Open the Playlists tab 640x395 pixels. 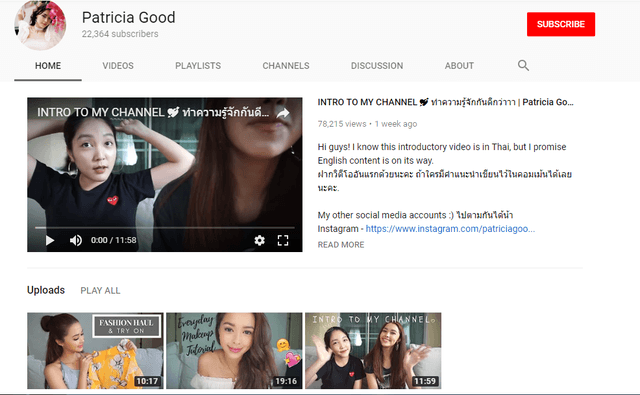coord(198,66)
